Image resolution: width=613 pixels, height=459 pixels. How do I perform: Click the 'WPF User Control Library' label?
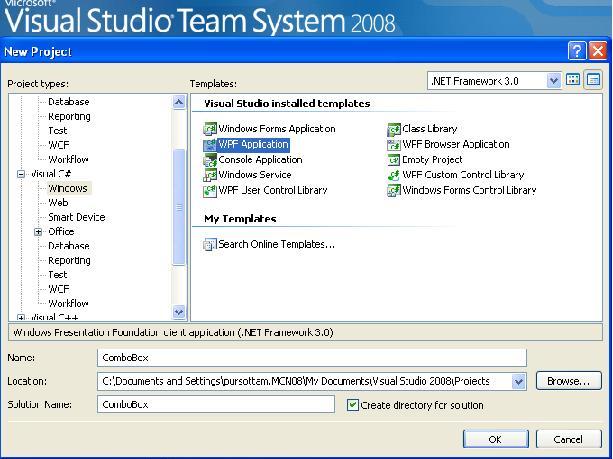coord(273,190)
